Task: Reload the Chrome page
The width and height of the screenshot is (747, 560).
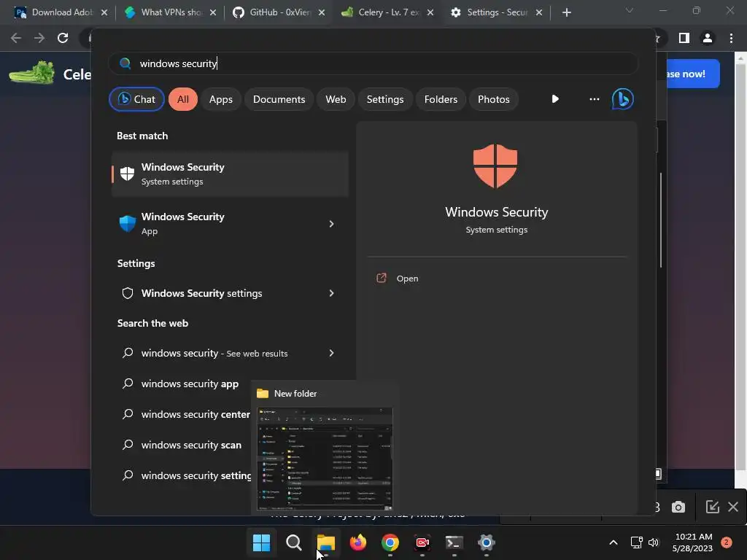Action: click(x=63, y=38)
